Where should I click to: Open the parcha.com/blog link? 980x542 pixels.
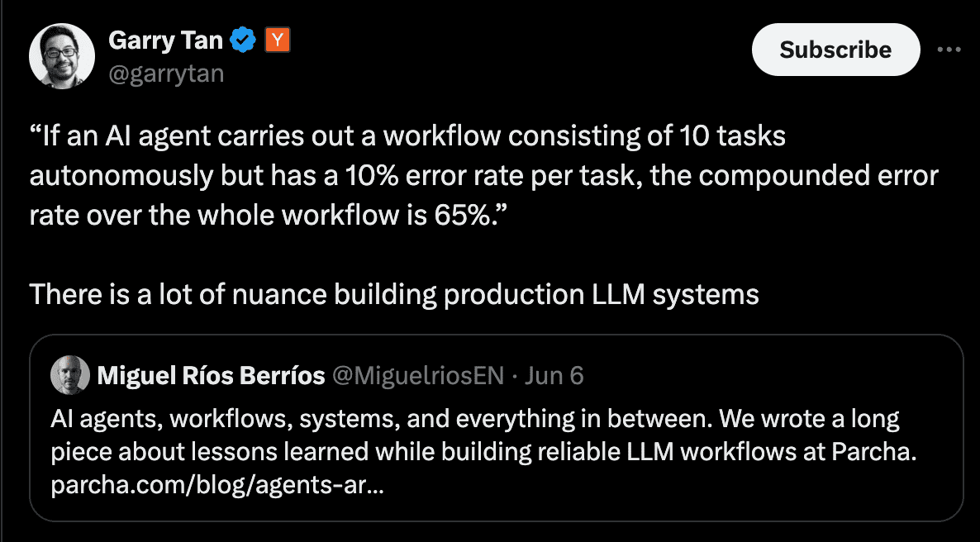click(216, 487)
